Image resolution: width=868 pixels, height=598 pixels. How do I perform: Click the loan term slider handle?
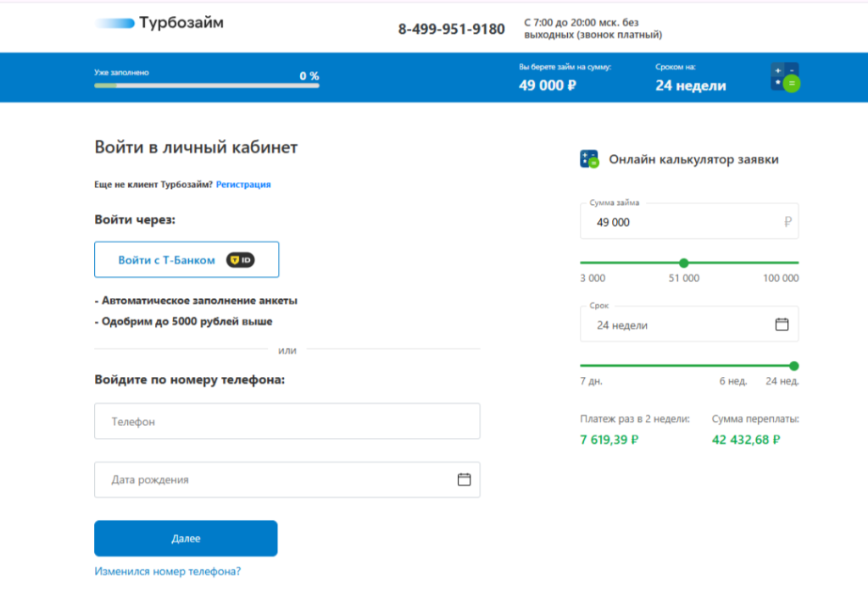(793, 366)
